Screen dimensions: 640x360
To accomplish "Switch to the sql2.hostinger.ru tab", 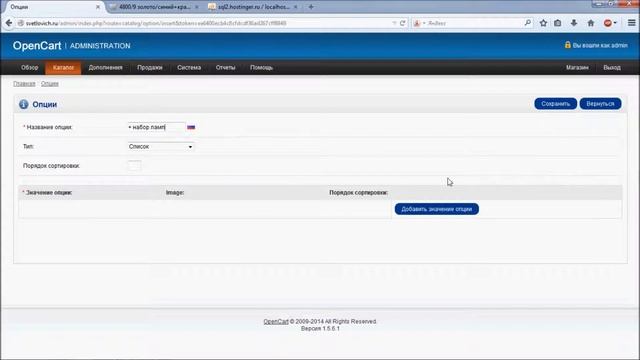I will (253, 7).
